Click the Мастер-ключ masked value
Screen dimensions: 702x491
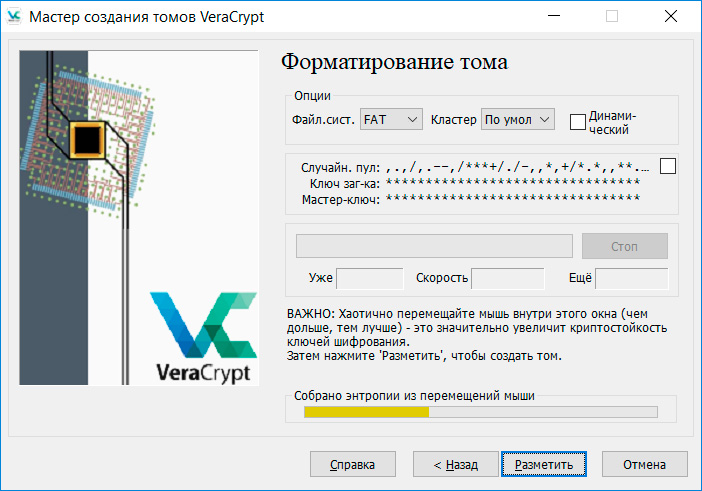pyautogui.click(x=512, y=199)
